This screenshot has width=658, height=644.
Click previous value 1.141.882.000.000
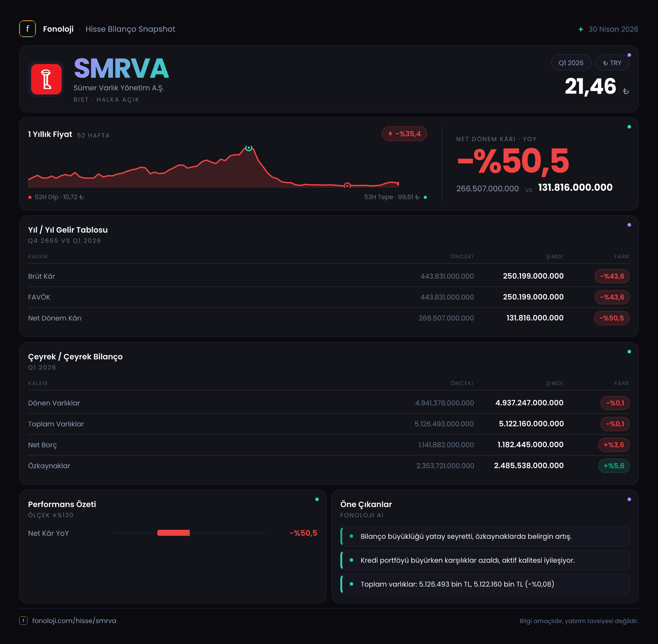coord(446,445)
